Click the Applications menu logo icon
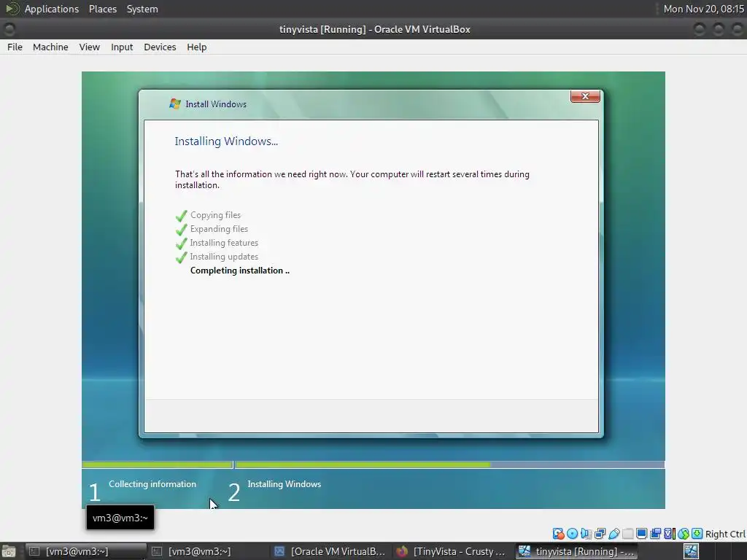747x560 pixels. pyautogui.click(x=12, y=9)
